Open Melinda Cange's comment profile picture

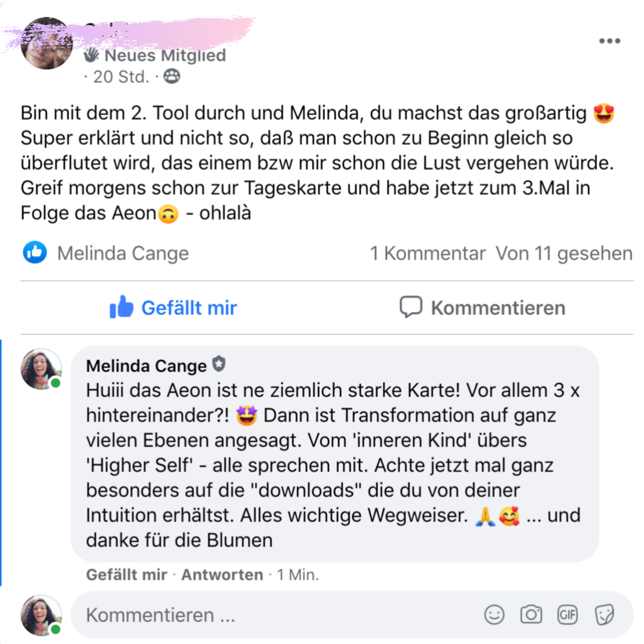pyautogui.click(x=42, y=369)
